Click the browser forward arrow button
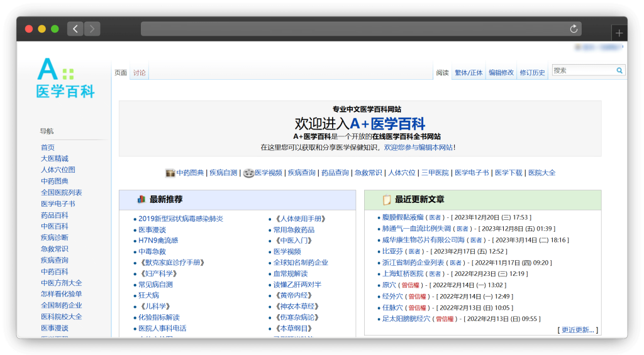This screenshot has height=355, width=644. click(x=92, y=29)
